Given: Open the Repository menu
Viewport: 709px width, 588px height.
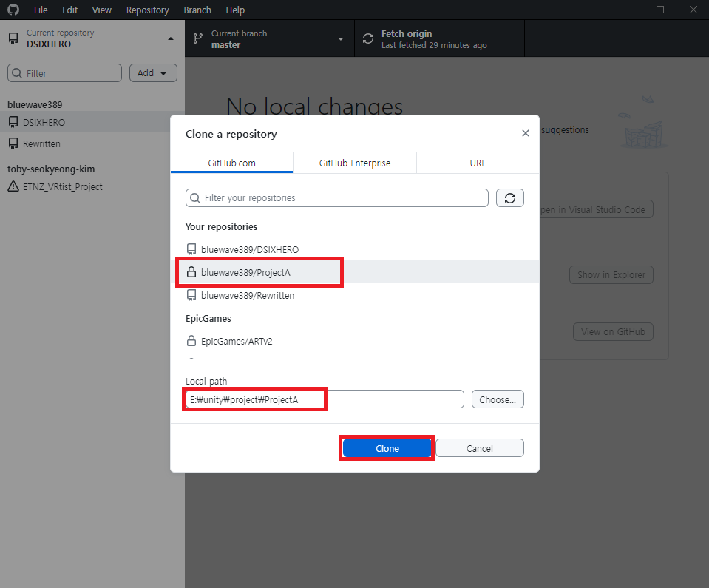Looking at the screenshot, I should (147, 10).
